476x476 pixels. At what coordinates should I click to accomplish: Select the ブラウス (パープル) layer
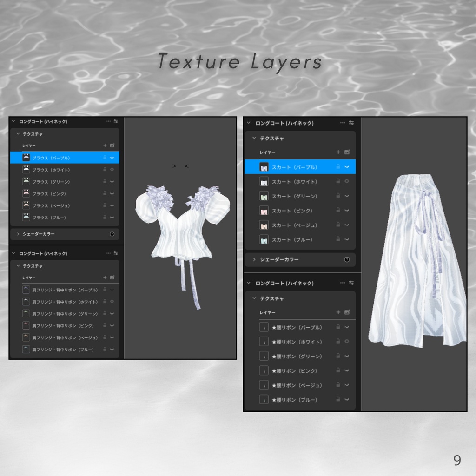(x=65, y=158)
